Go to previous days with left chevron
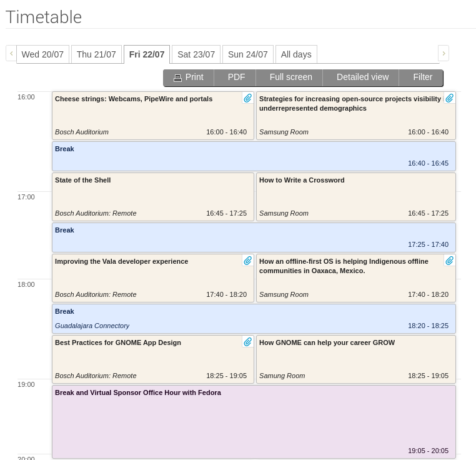Viewport: 476px width, 460px height. click(11, 53)
